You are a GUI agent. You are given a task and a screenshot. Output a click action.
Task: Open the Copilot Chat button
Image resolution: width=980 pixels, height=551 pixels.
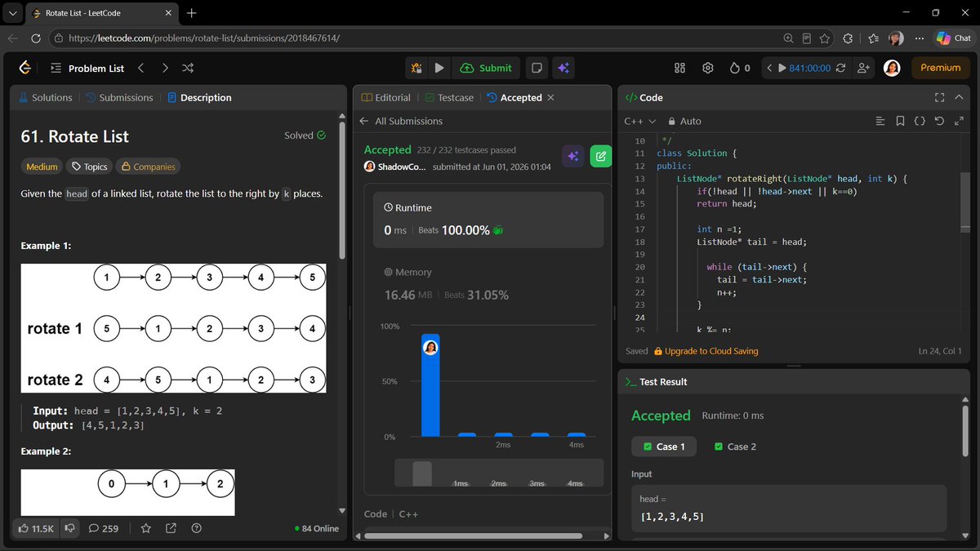[x=952, y=38]
